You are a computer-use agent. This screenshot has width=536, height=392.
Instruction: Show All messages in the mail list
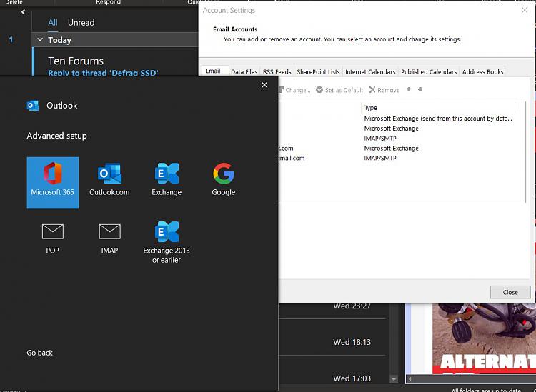(53, 23)
